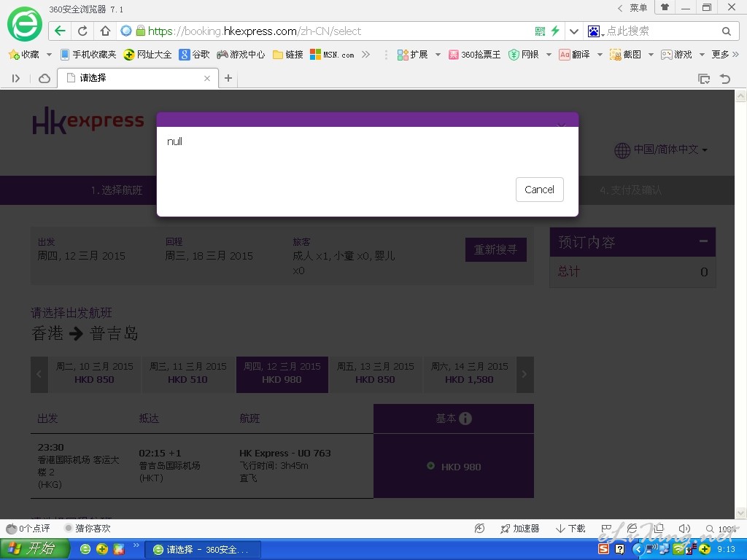Open the dropdown arrow next to 收藏
This screenshot has height=560, width=747.
[x=49, y=55]
